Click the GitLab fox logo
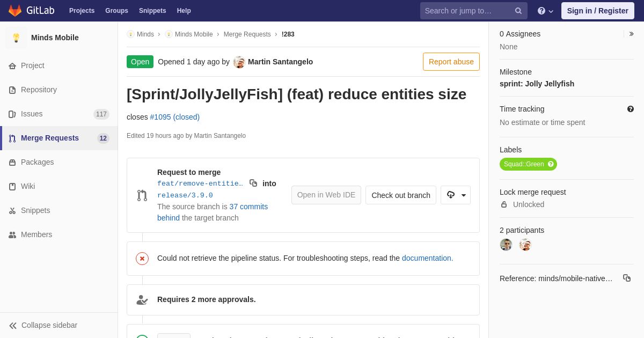The image size is (644, 338). [x=15, y=11]
